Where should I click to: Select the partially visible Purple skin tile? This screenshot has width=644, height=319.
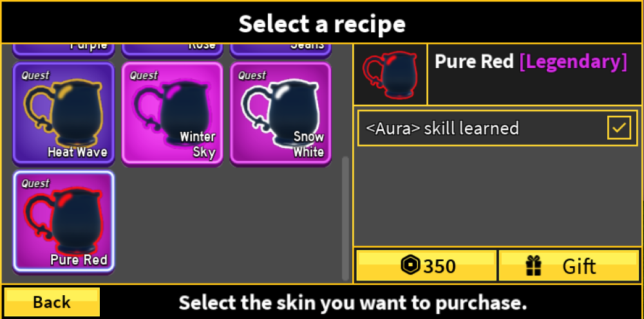(x=64, y=50)
